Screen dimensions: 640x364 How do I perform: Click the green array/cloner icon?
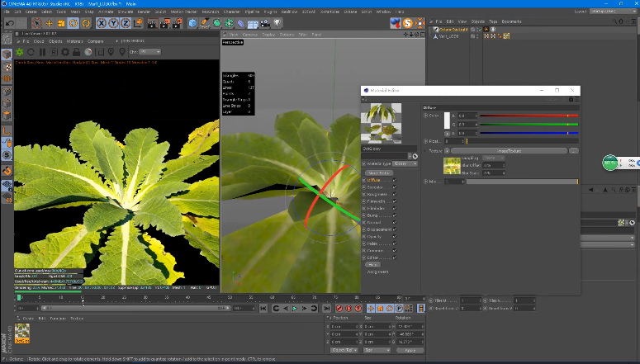point(229,23)
